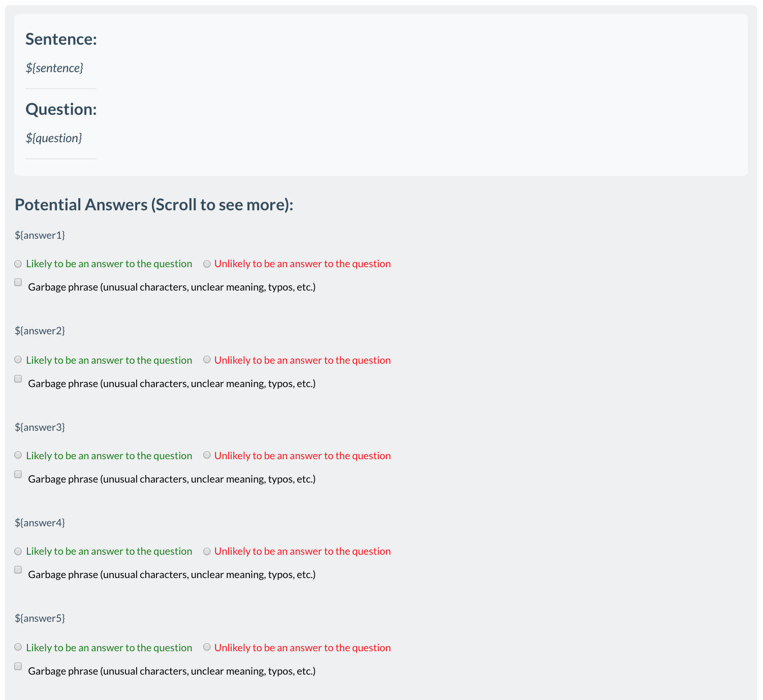This screenshot has width=763, height=700.
Task: Click the green 'Likely' label text for answer1
Action: [x=109, y=264]
